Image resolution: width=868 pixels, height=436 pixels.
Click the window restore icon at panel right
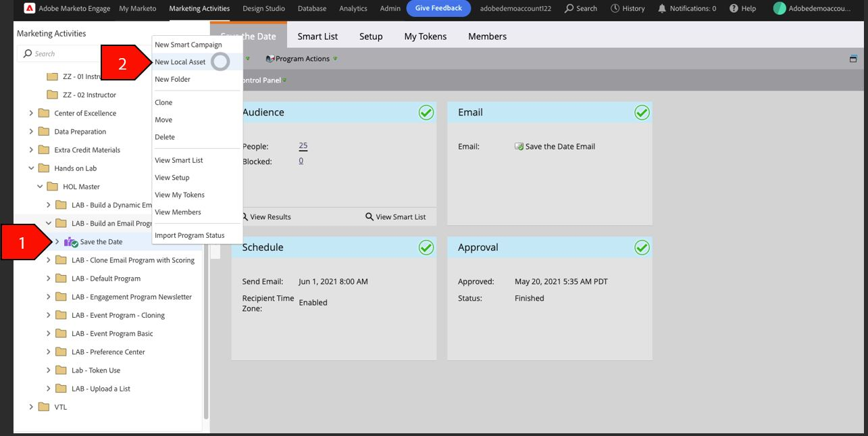coord(853,59)
